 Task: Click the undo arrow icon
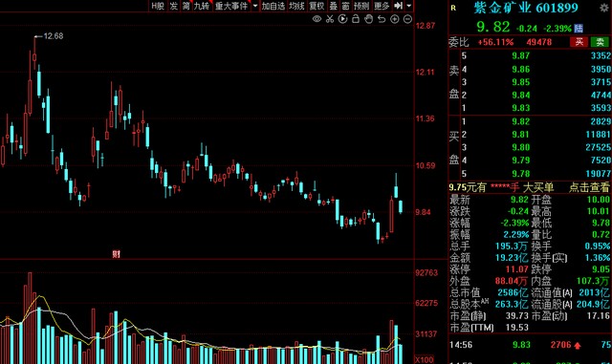[x=382, y=19]
